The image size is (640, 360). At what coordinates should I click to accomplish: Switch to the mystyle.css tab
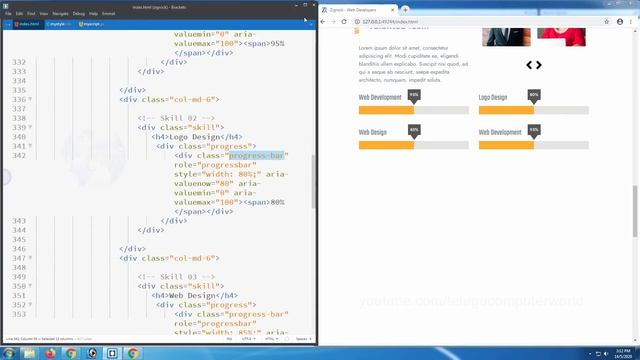(x=59, y=24)
